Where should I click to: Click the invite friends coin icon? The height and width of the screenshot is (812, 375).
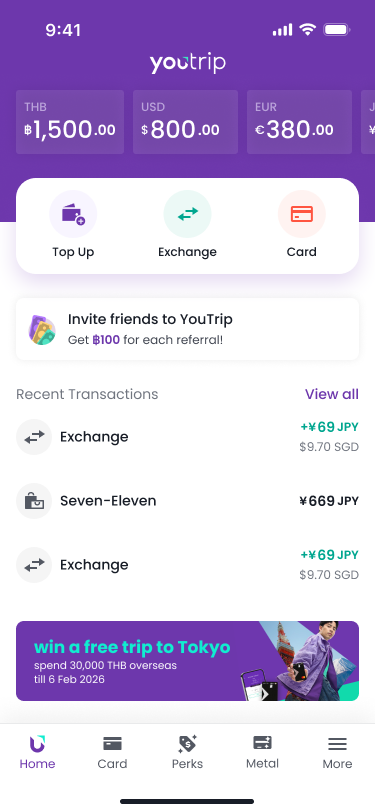42,330
